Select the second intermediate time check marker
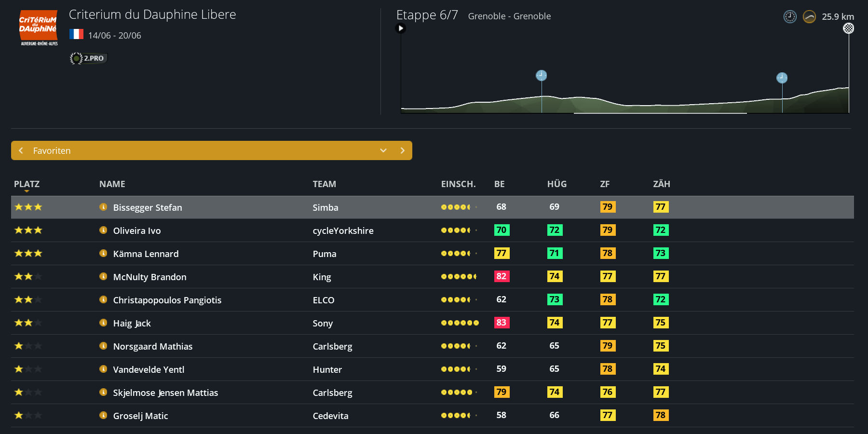This screenshot has width=868, height=434. click(782, 78)
